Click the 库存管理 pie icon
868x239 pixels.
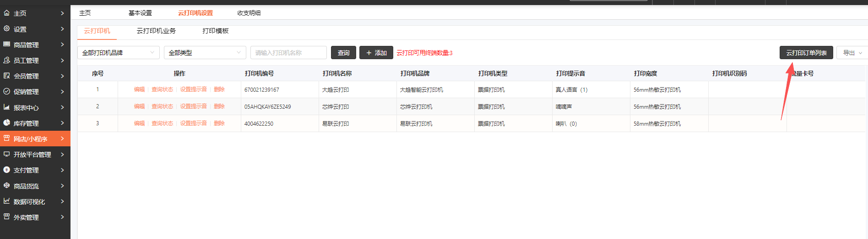pyautogui.click(x=6, y=123)
